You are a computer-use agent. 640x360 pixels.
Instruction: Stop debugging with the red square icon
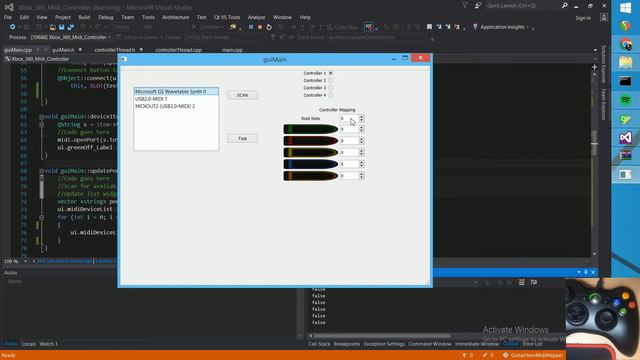[x=260, y=27]
